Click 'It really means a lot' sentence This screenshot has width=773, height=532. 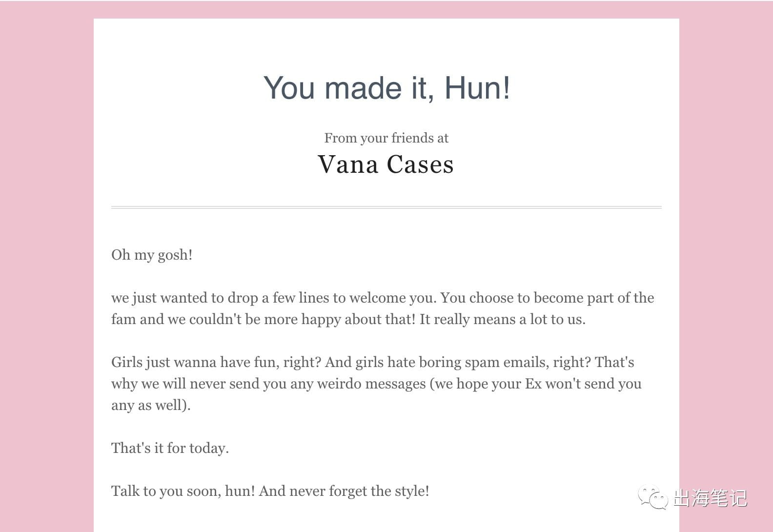503,319
